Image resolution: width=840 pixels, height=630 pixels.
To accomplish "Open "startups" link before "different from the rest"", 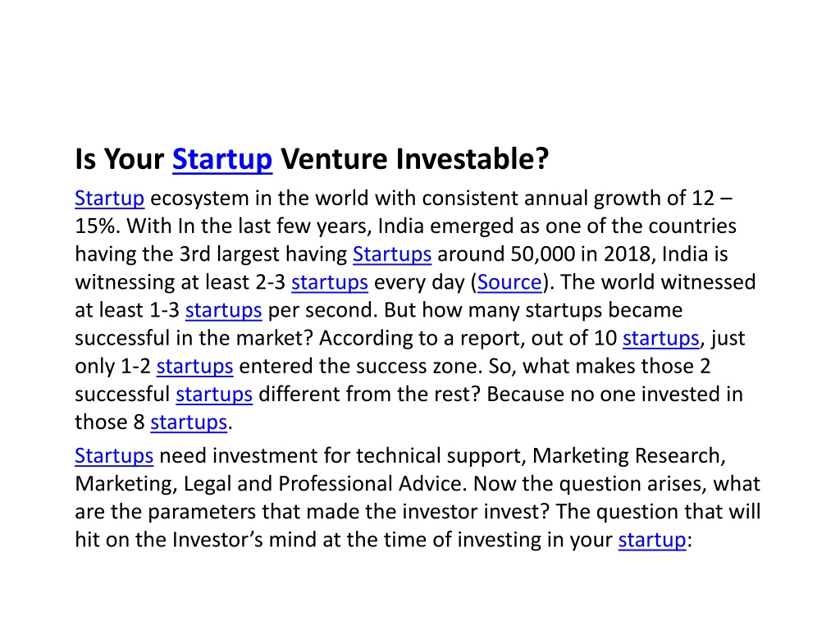I will (214, 395).
